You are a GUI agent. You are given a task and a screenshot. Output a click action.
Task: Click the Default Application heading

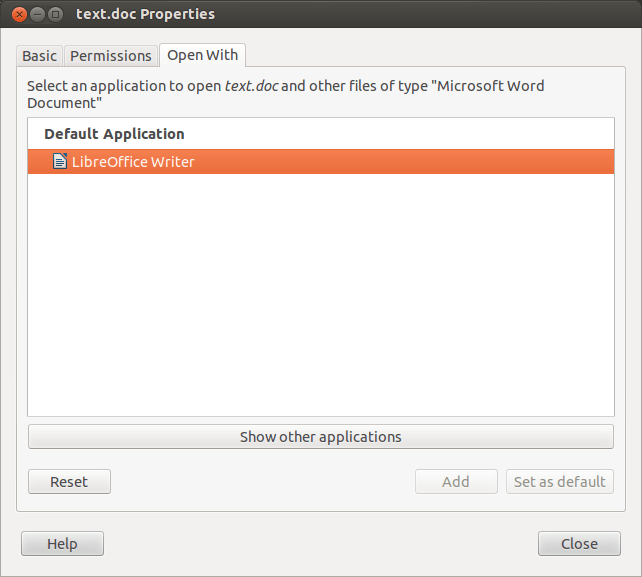(114, 134)
